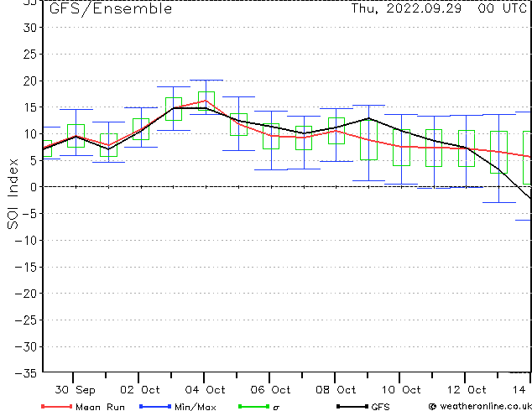Click the '08 Oct' date label

336,390
